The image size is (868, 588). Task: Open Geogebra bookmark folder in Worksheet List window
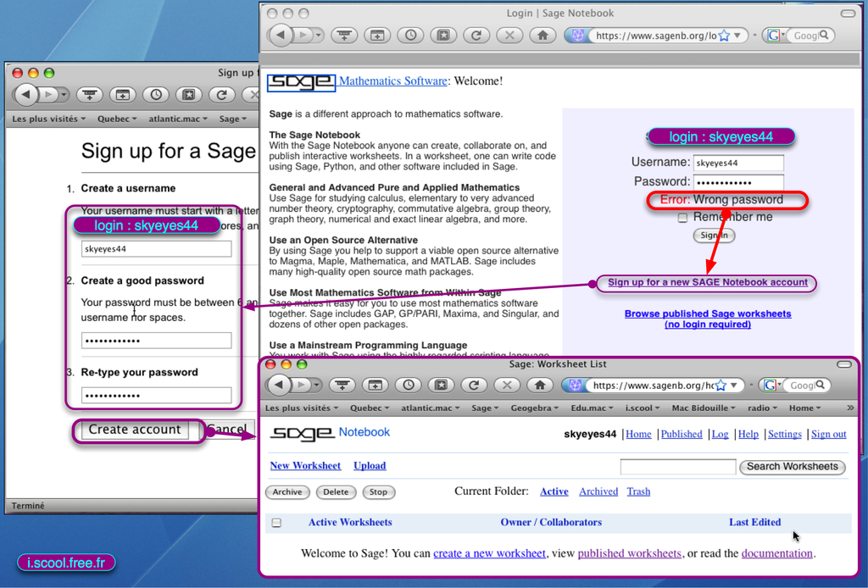pos(534,408)
